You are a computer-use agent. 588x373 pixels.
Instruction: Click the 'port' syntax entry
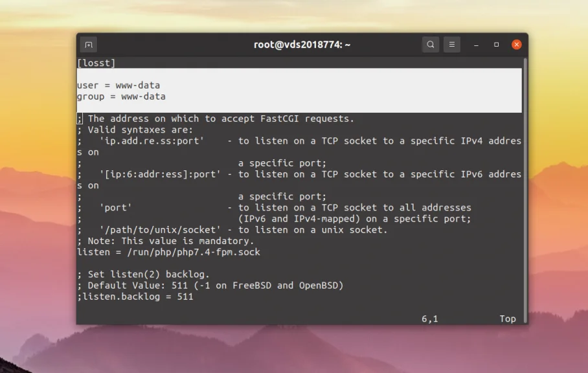pos(115,208)
